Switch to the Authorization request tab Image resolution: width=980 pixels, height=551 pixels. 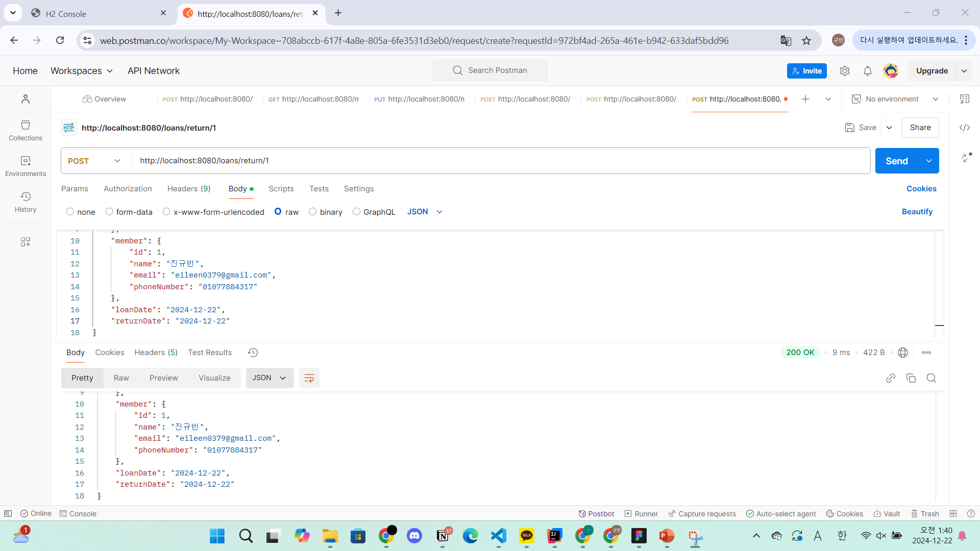point(128,189)
